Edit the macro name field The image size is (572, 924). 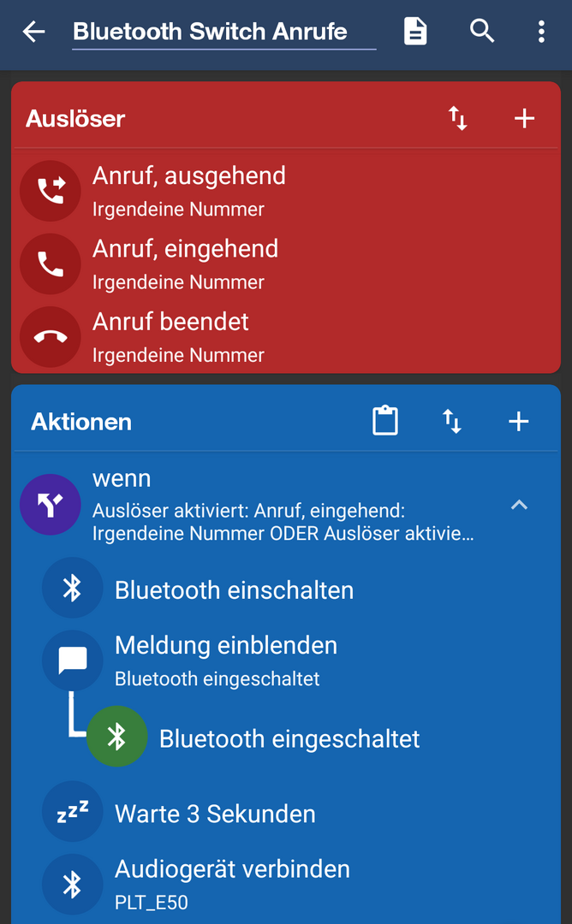pyautogui.click(x=223, y=33)
